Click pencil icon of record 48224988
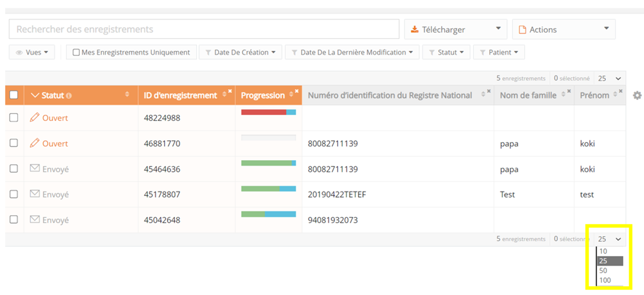This screenshot has height=295, width=644. click(35, 118)
